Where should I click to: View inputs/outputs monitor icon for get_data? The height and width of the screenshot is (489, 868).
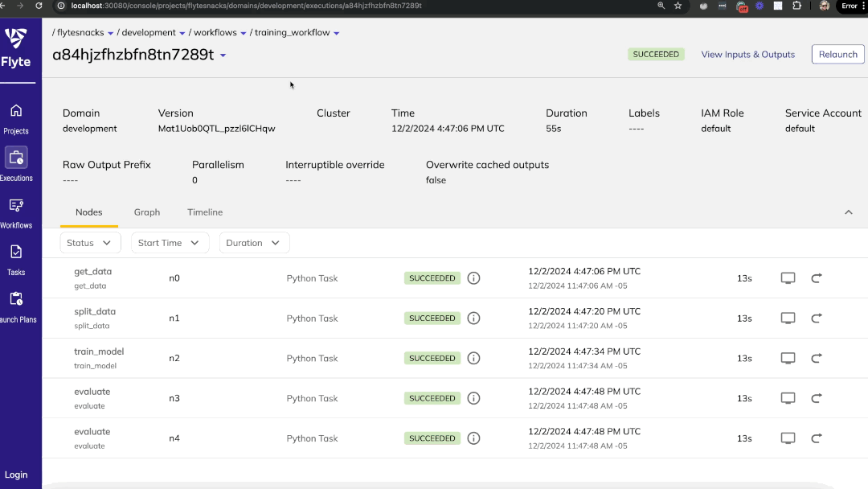tap(788, 278)
